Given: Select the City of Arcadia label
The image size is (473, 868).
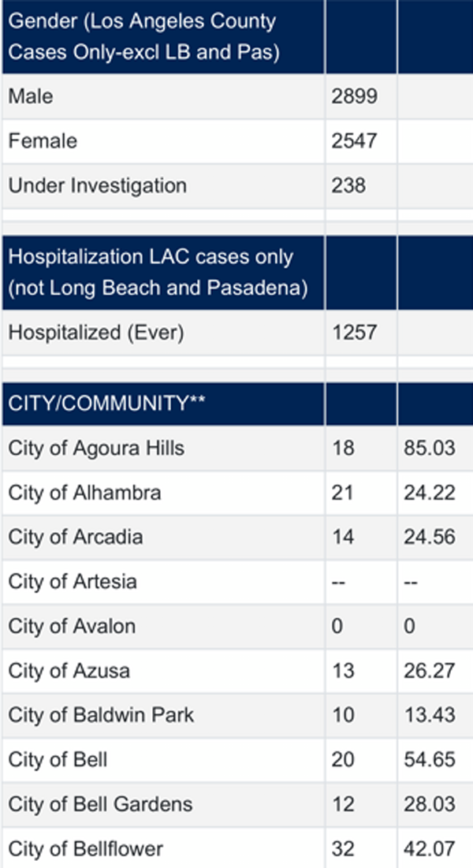Looking at the screenshot, I should point(76,537).
